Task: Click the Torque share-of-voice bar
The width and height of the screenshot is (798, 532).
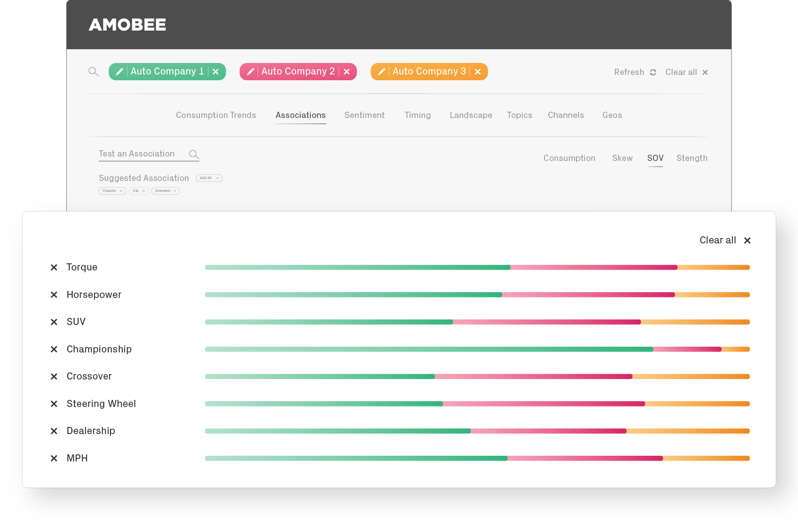Action: click(x=477, y=267)
